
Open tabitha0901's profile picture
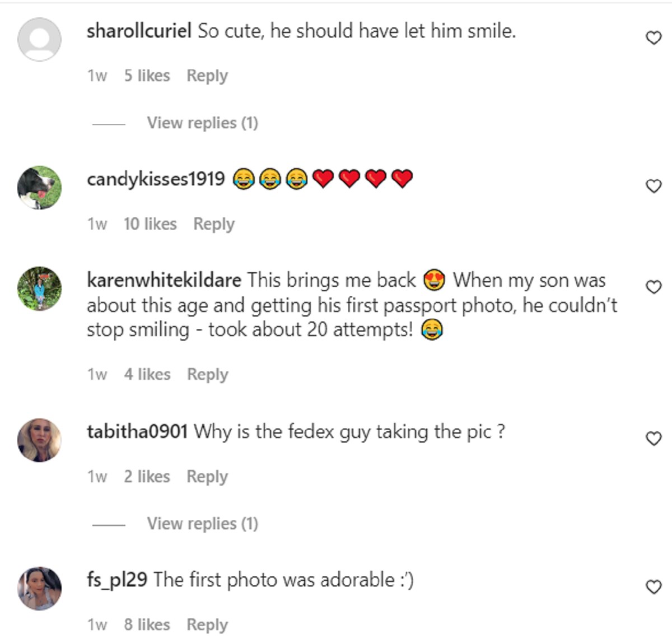pyautogui.click(x=39, y=440)
